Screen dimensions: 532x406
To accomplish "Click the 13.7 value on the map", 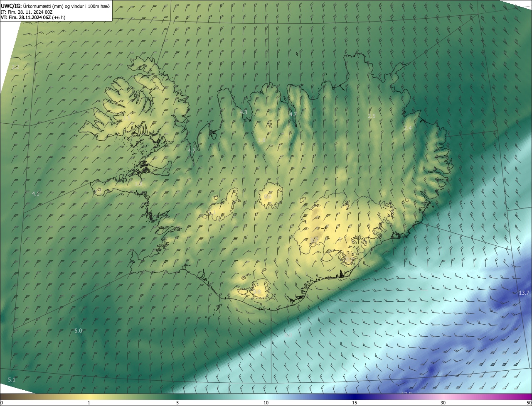I will [x=524, y=293].
